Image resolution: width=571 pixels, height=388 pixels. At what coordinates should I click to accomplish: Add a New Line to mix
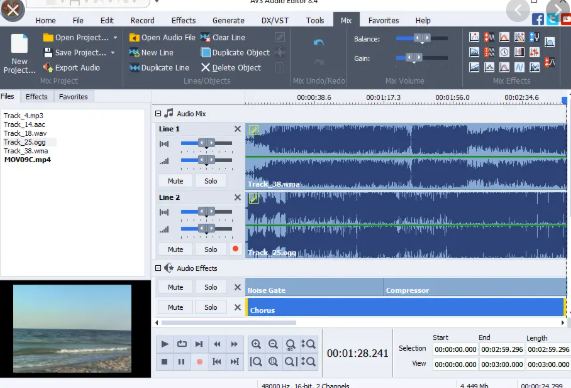click(x=151, y=53)
